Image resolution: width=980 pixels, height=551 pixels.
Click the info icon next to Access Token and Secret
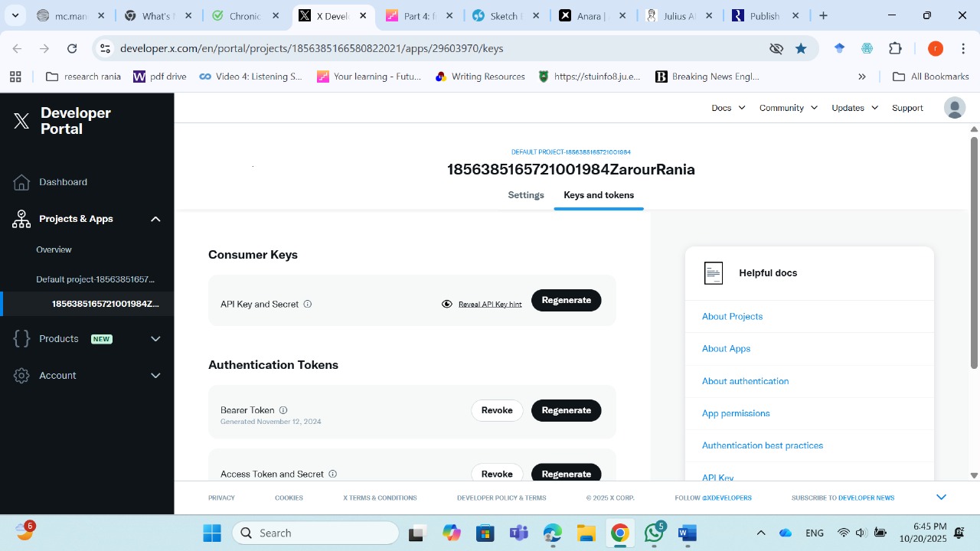tap(332, 474)
